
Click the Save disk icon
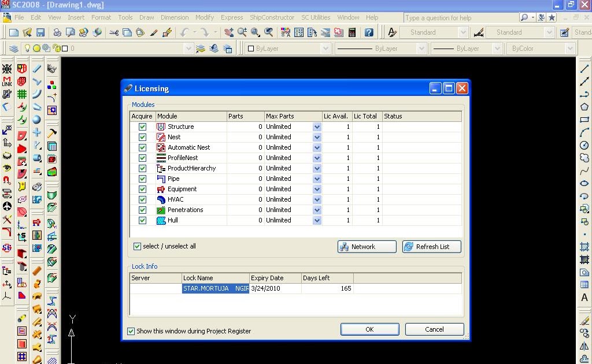click(x=40, y=32)
